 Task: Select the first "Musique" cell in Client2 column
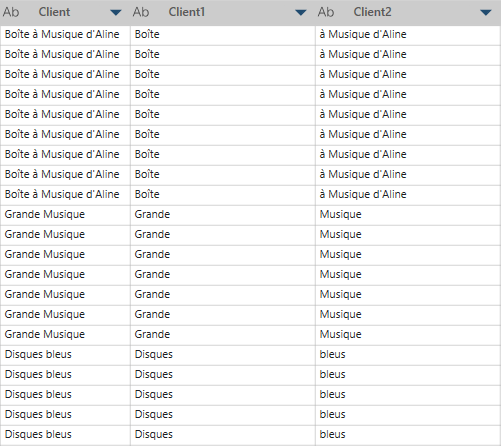click(408, 215)
